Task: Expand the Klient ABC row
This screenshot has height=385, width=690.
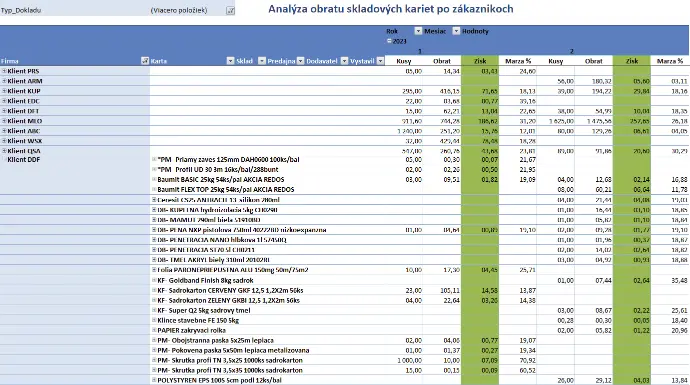Action: 4,131
